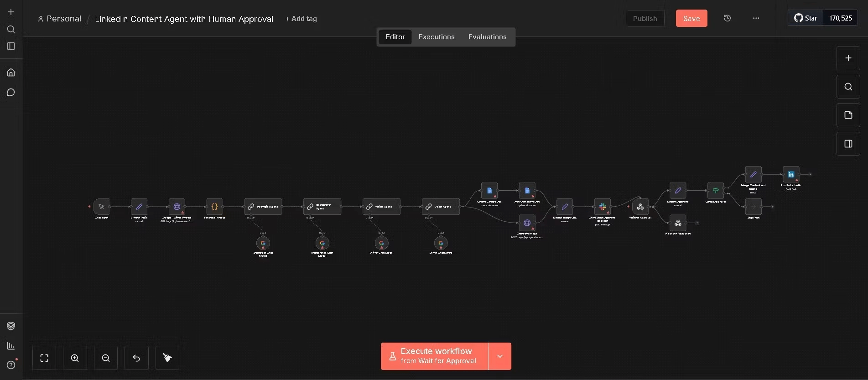Execute workflow from Wait for Approval
868x380 pixels.
click(x=434, y=356)
